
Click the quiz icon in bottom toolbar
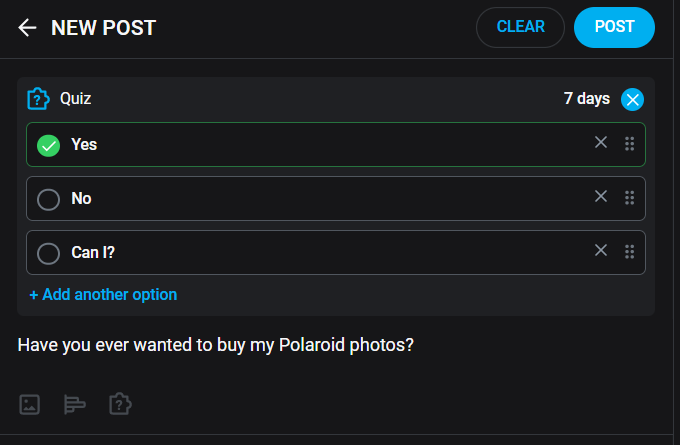[x=120, y=404]
